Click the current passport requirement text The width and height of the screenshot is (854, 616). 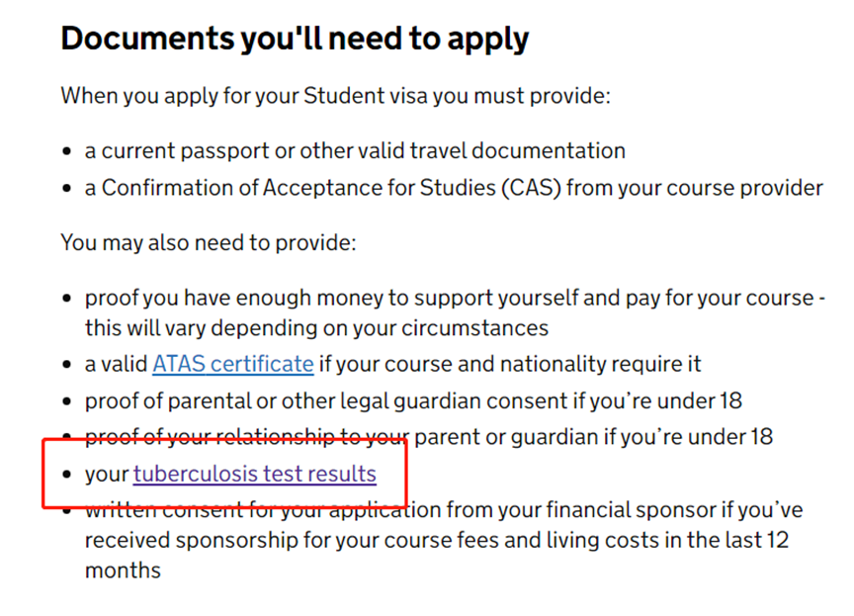[x=355, y=150]
